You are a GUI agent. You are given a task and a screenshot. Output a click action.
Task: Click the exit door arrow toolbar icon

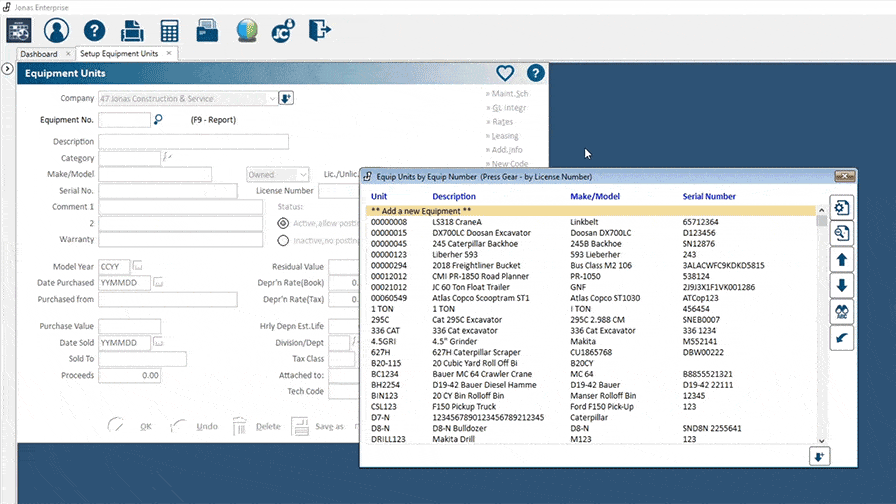[x=319, y=30]
